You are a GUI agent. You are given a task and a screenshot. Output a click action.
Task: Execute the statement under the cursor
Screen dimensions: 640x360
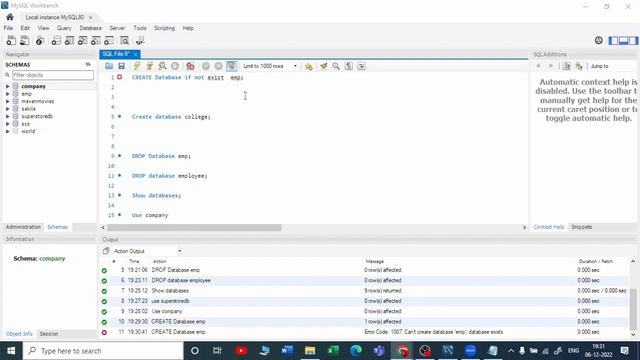click(149, 66)
